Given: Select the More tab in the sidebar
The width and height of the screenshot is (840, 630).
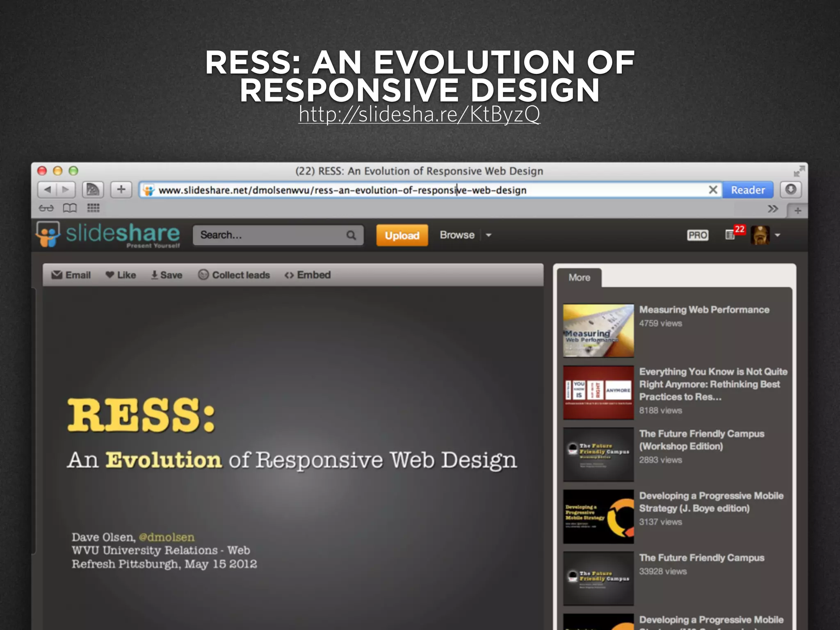Looking at the screenshot, I should [x=579, y=278].
